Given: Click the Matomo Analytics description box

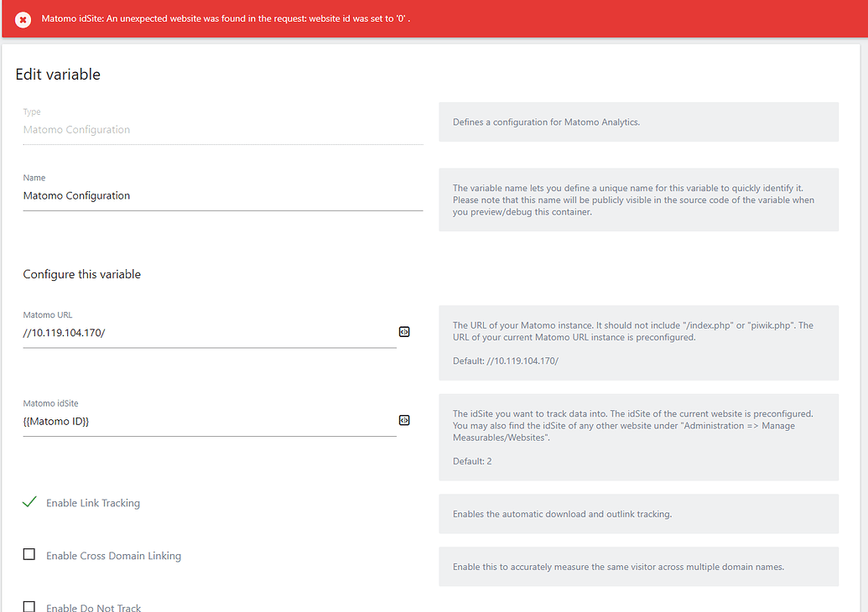Looking at the screenshot, I should [637, 122].
